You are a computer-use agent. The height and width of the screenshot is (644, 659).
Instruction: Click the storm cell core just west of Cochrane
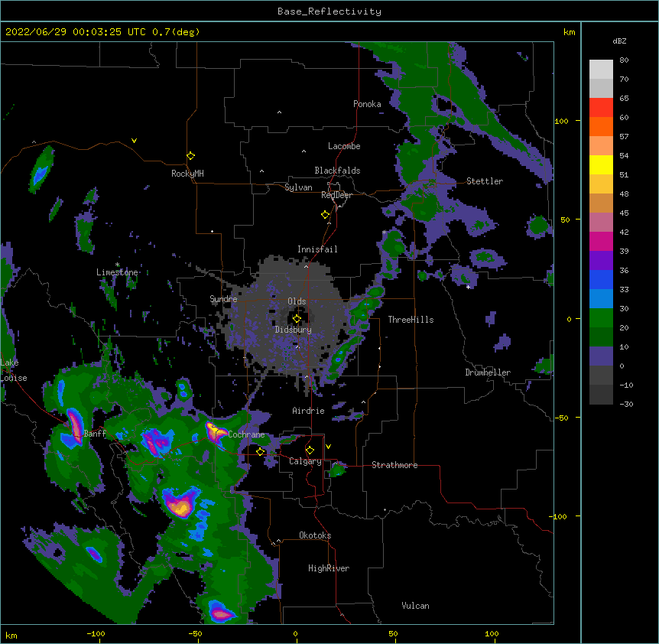coord(216,432)
